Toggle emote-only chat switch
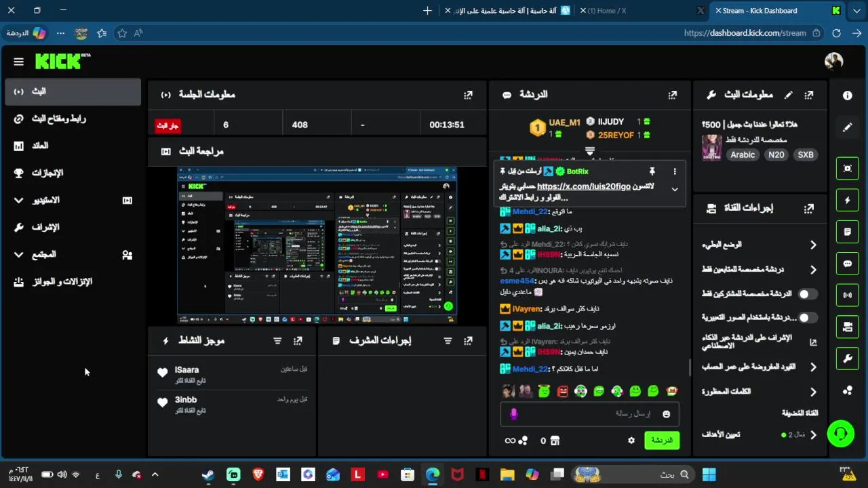 [x=807, y=318]
